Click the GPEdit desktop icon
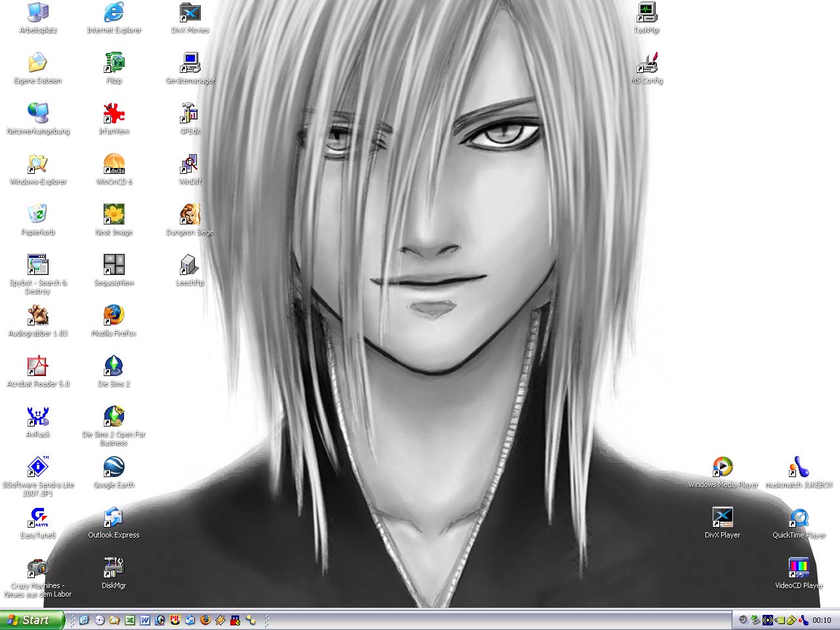The width and height of the screenshot is (840, 630). click(190, 119)
